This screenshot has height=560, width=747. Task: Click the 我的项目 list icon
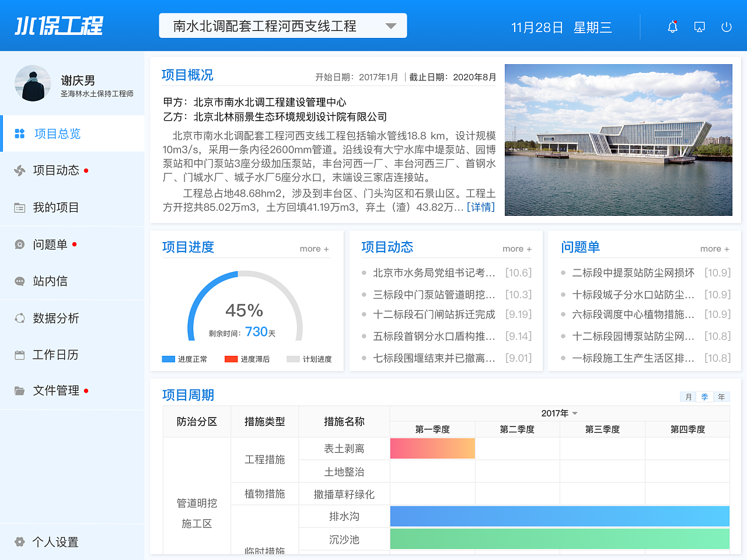pyautogui.click(x=19, y=208)
